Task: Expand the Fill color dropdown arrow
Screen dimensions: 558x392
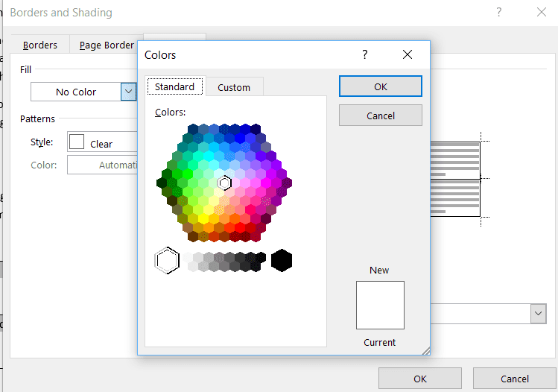Action: 128,92
